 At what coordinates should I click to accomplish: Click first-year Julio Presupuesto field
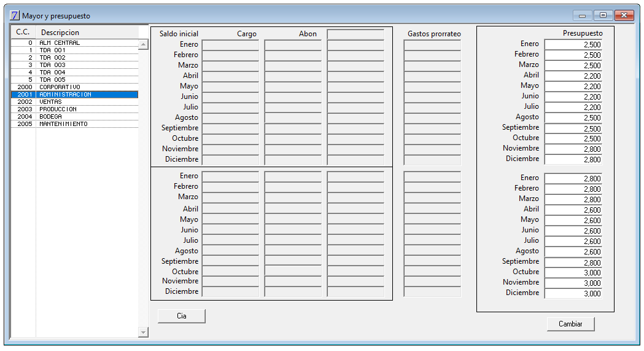pyautogui.click(x=573, y=108)
